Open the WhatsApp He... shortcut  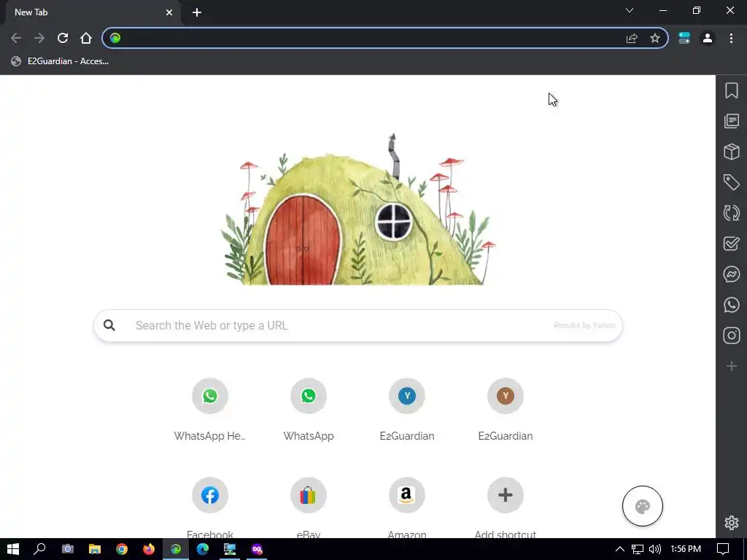point(209,410)
